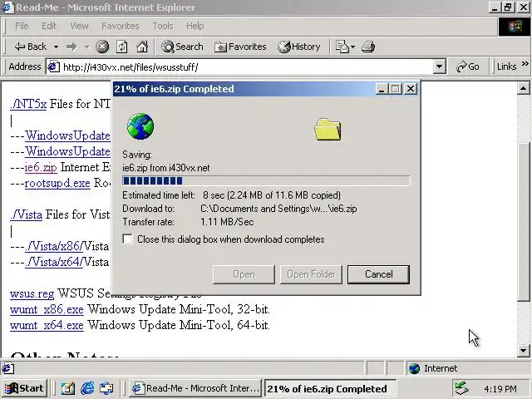Click the Go button

468,66
